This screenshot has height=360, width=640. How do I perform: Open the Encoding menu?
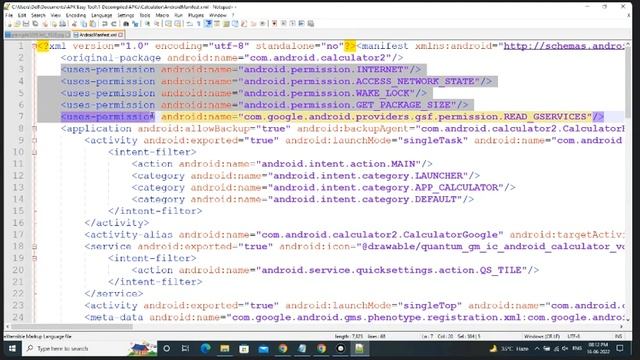[x=76, y=15]
